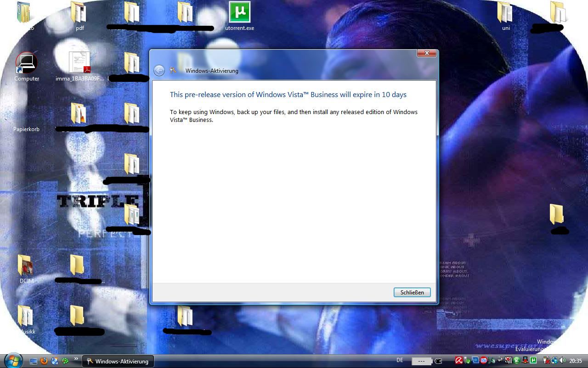Select the Computer desktop icon
Image resolution: width=588 pixels, height=368 pixels.
coord(27,67)
